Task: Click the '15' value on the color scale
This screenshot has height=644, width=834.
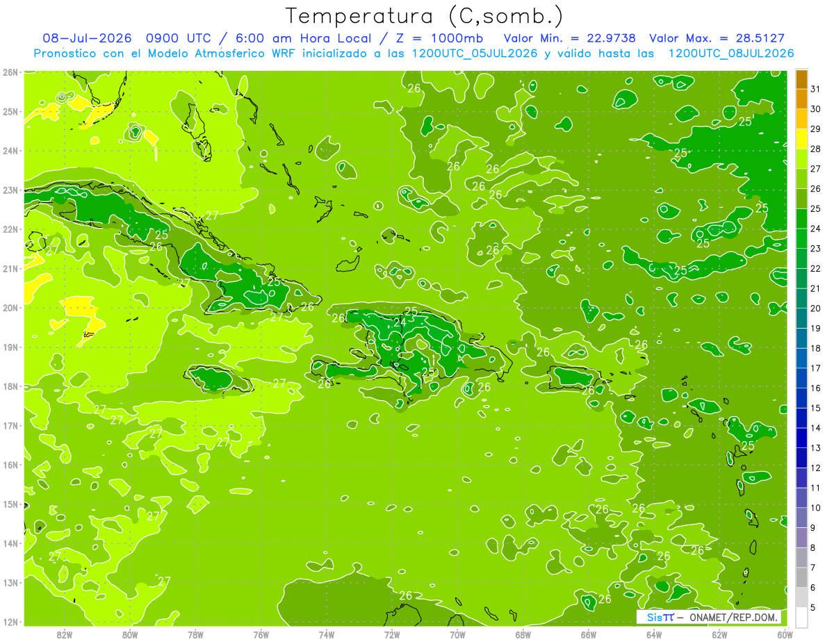Action: pos(815,408)
